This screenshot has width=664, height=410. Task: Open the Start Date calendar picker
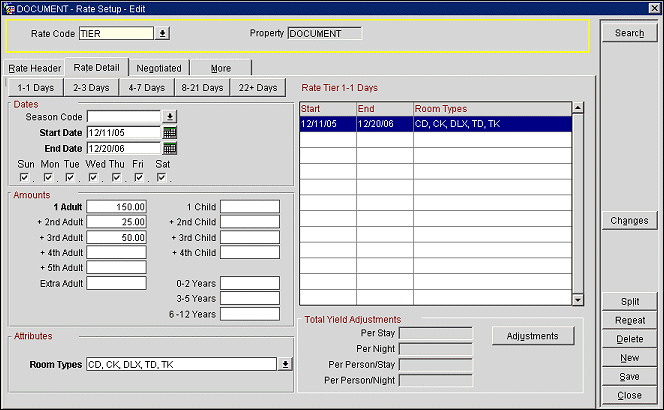(170, 132)
